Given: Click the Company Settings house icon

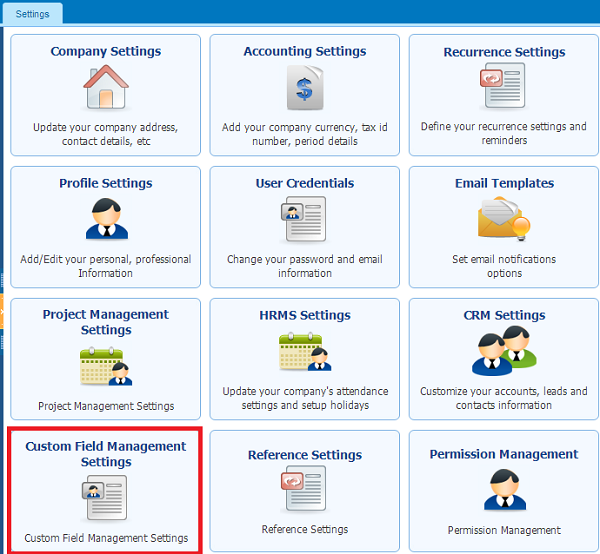Looking at the screenshot, I should 106,87.
